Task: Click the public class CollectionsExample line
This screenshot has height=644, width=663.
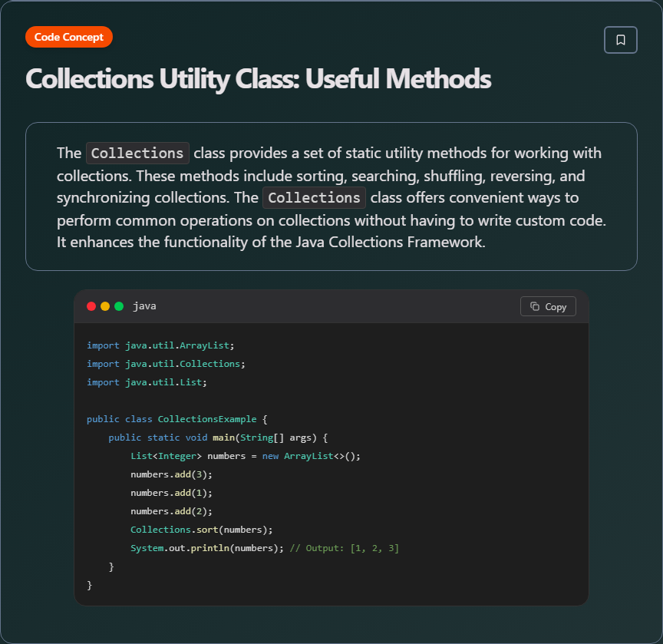Action: 176,419
